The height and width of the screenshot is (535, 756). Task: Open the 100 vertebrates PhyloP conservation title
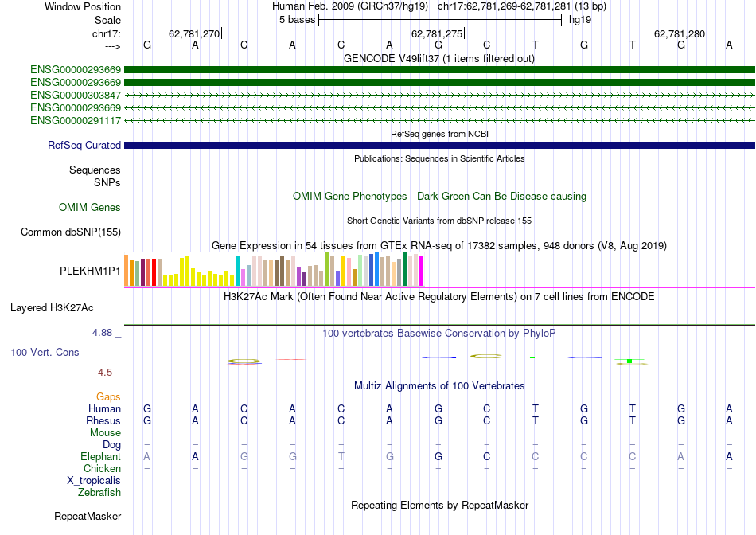tap(439, 334)
